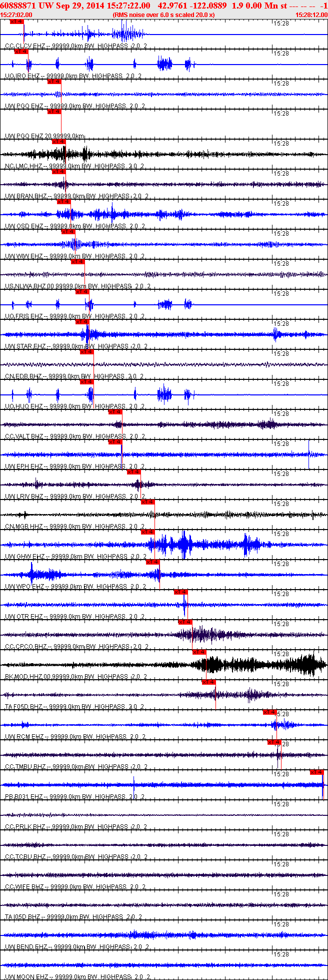Select the UW.PGO EHZ 20 station label
The width and height of the screenshot is (328, 980).
coord(44,136)
